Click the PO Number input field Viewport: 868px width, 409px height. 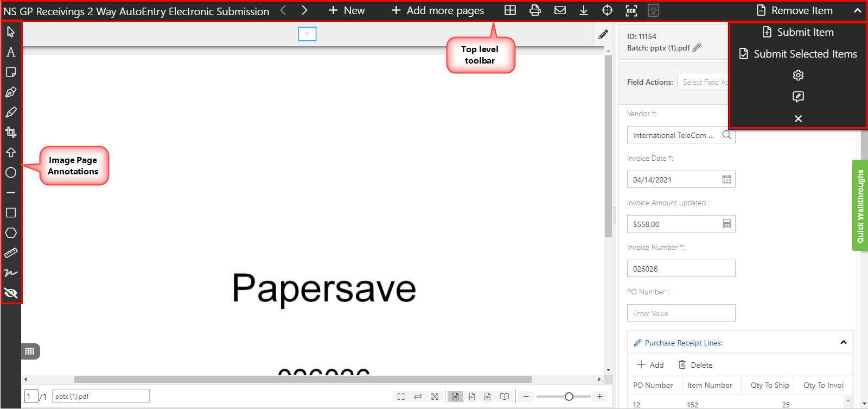681,313
